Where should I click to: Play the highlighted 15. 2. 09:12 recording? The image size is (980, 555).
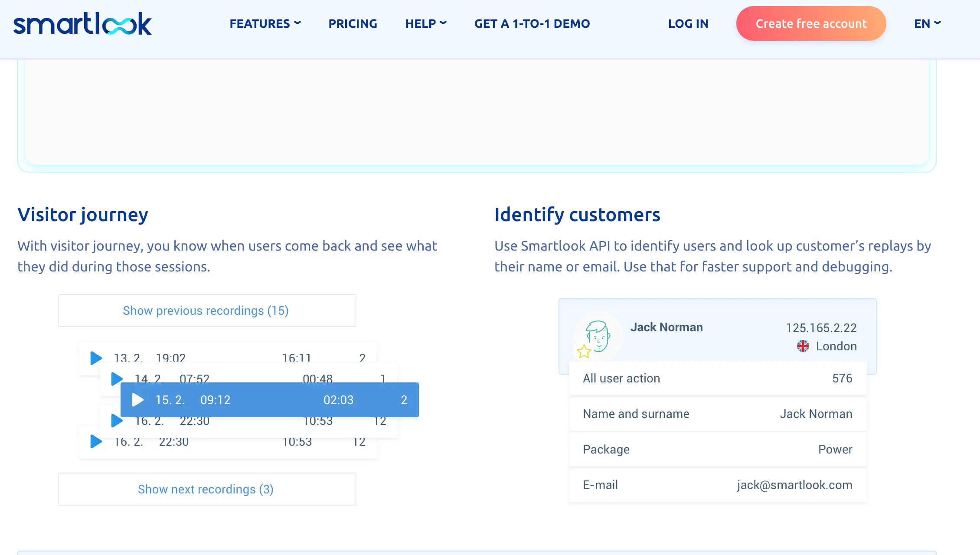(137, 400)
